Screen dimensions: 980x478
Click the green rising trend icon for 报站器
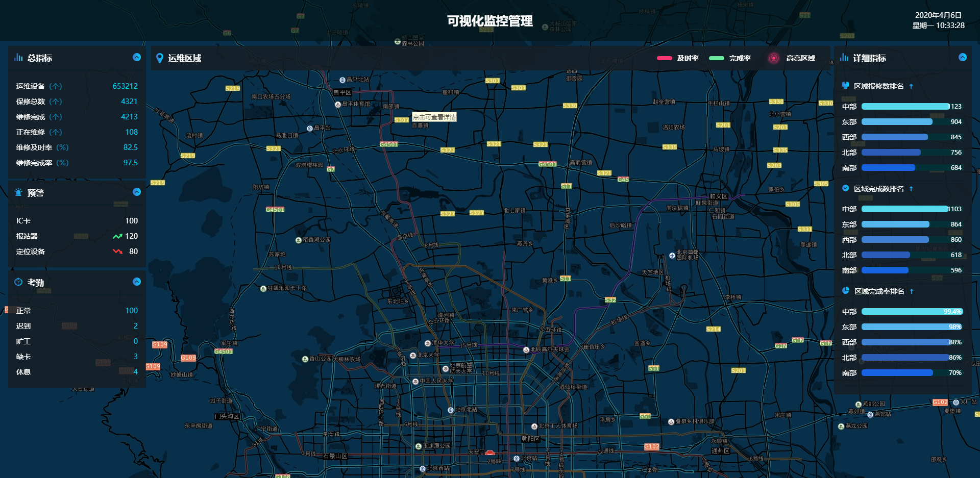117,236
